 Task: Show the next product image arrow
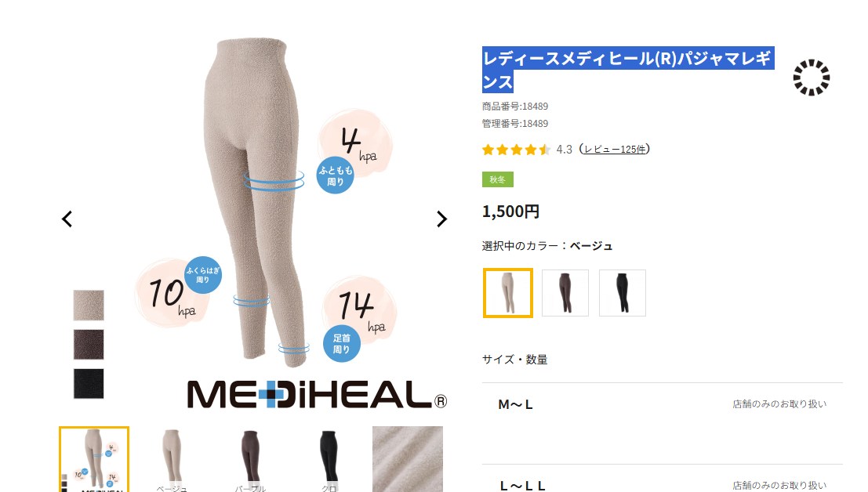pyautogui.click(x=441, y=219)
